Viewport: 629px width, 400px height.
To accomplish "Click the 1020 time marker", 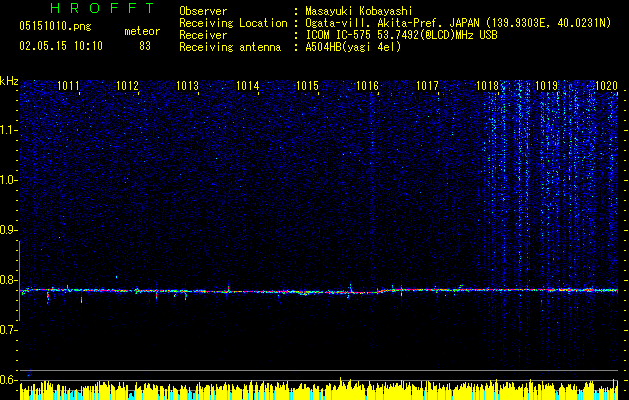I will point(607,85).
